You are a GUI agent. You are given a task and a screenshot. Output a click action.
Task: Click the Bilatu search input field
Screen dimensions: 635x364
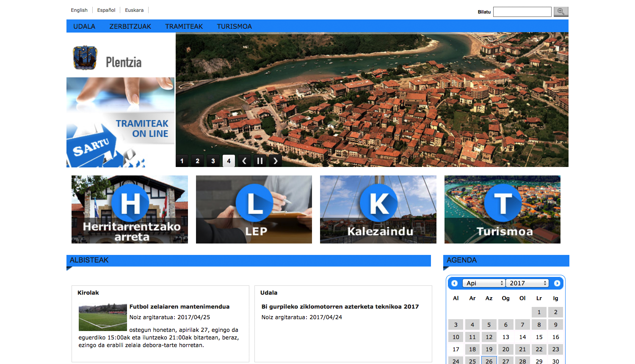click(522, 12)
